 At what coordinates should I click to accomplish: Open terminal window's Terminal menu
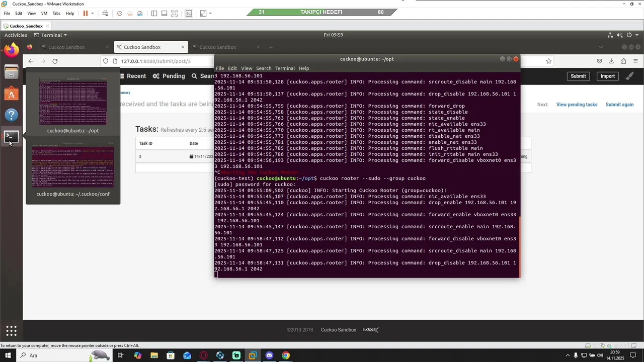point(285,68)
